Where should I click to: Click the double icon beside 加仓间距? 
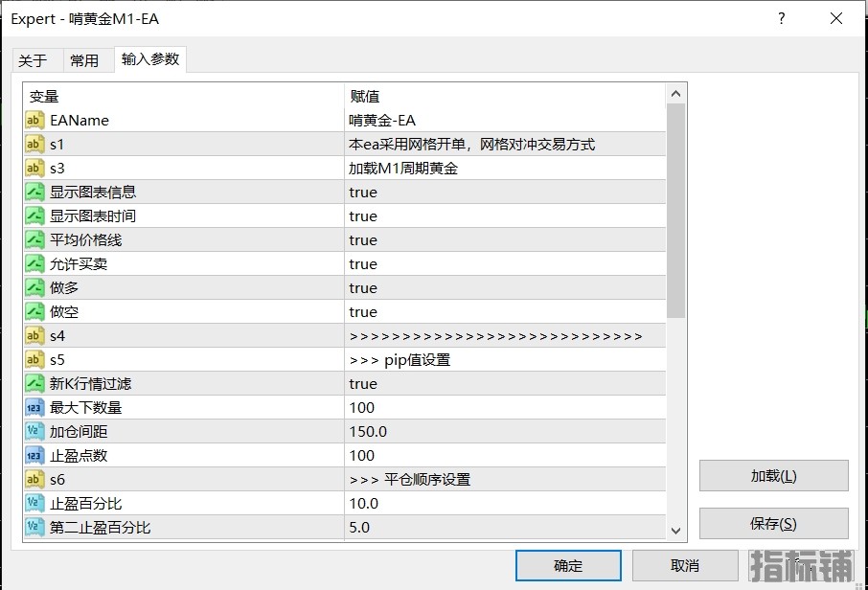34,432
